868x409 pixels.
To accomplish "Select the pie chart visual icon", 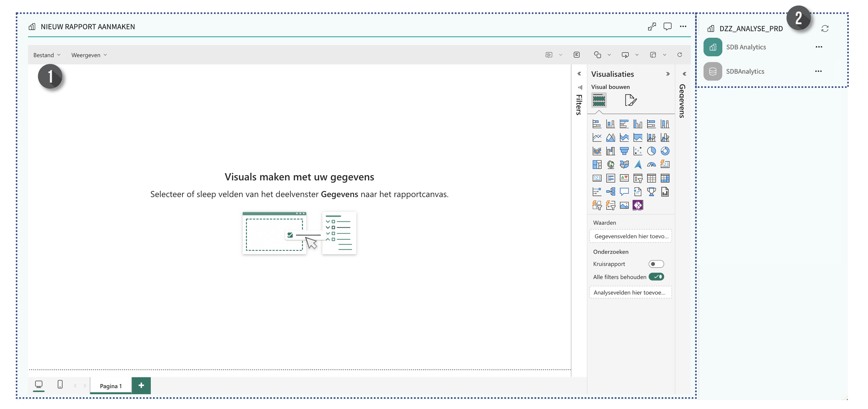I will (x=651, y=151).
